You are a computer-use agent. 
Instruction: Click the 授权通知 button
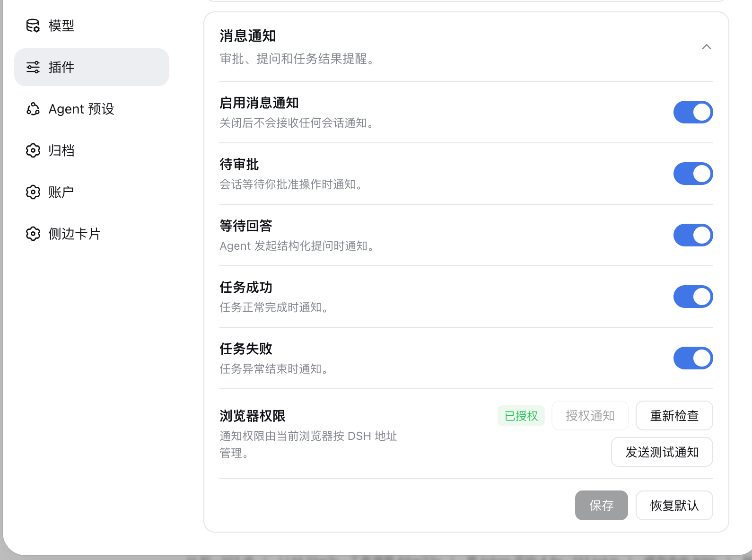[x=590, y=416]
